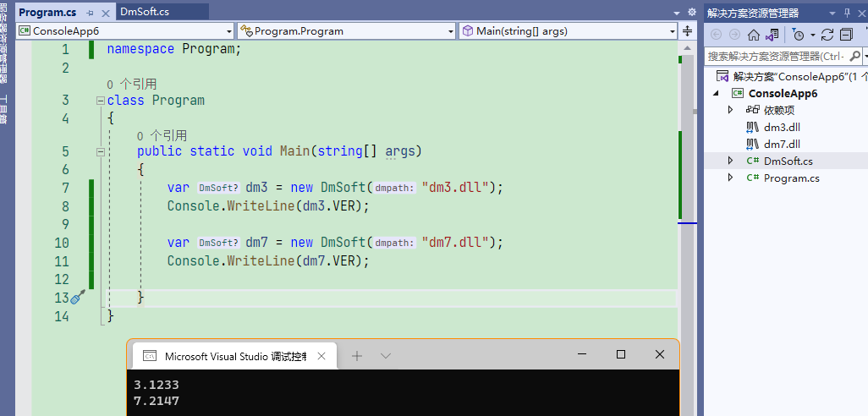This screenshot has height=416, width=868.
Task: Switch Solution Explorer views icon
Action: point(772,35)
